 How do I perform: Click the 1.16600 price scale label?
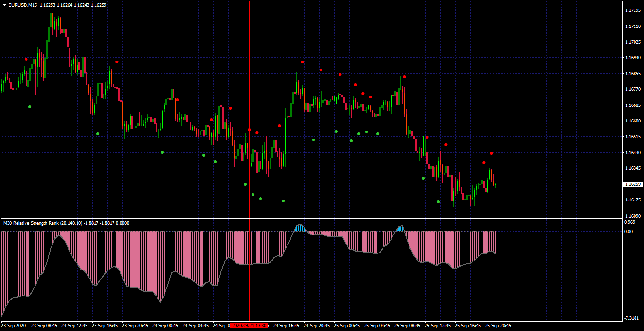coord(633,121)
